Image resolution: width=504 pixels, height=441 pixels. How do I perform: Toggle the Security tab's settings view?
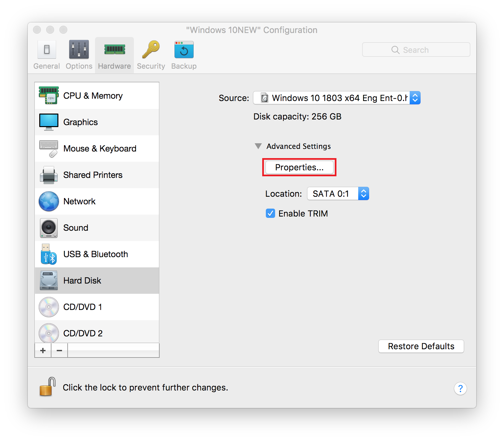tap(151, 54)
